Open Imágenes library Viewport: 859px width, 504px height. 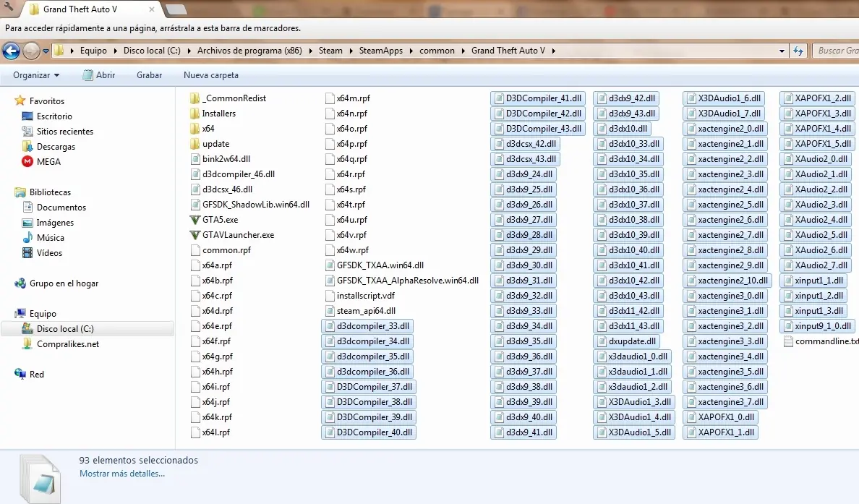[55, 223]
